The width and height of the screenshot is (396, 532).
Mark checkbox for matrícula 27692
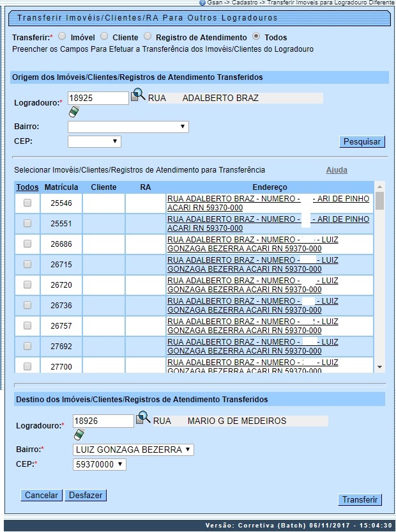tap(27, 346)
